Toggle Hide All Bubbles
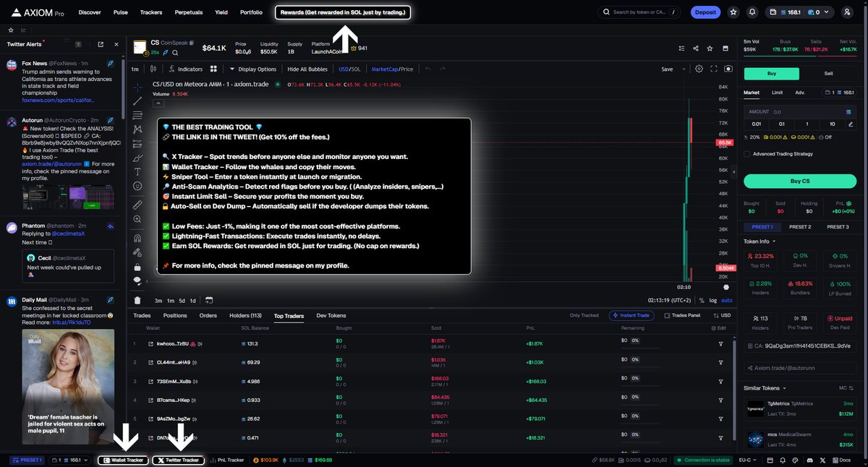The image size is (868, 467). 307,69
